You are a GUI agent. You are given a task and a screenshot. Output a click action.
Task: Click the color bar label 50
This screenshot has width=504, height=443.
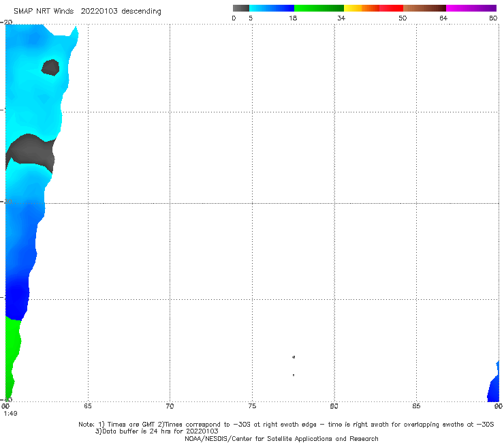tap(403, 18)
